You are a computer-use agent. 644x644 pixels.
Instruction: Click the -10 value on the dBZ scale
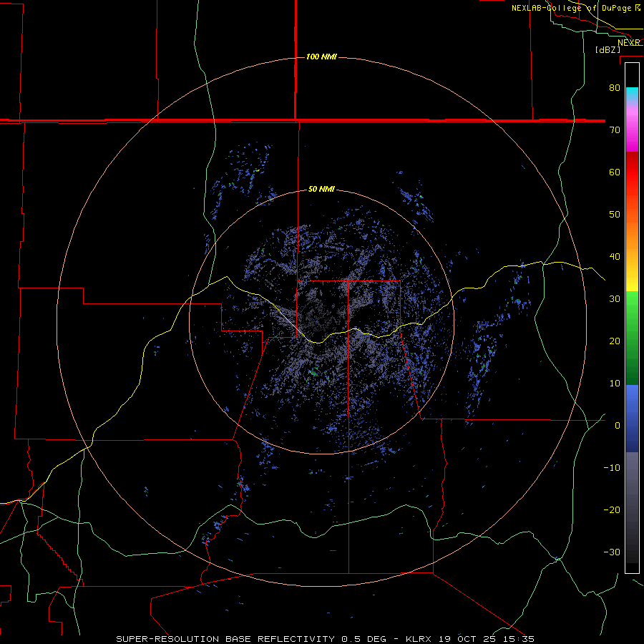click(612, 468)
